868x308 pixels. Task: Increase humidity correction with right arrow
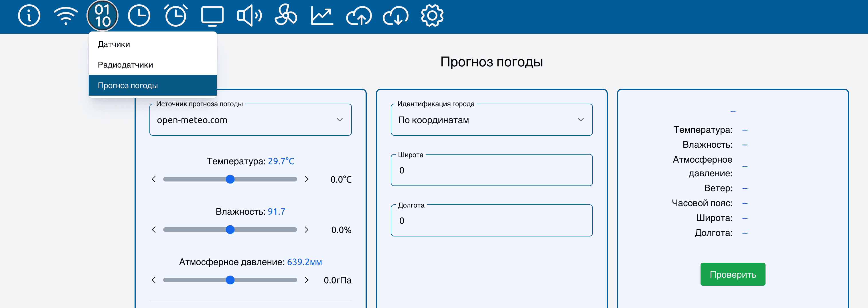306,230
